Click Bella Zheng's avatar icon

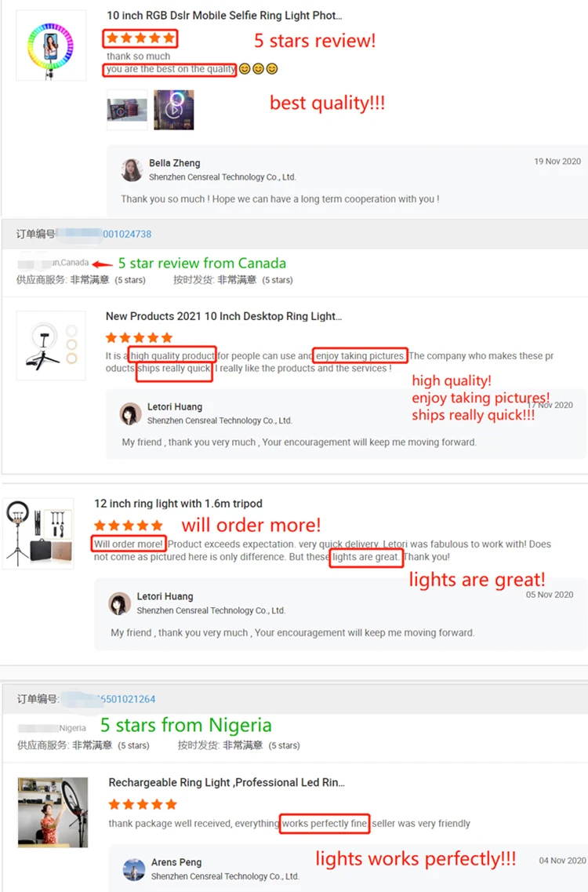pyautogui.click(x=132, y=170)
